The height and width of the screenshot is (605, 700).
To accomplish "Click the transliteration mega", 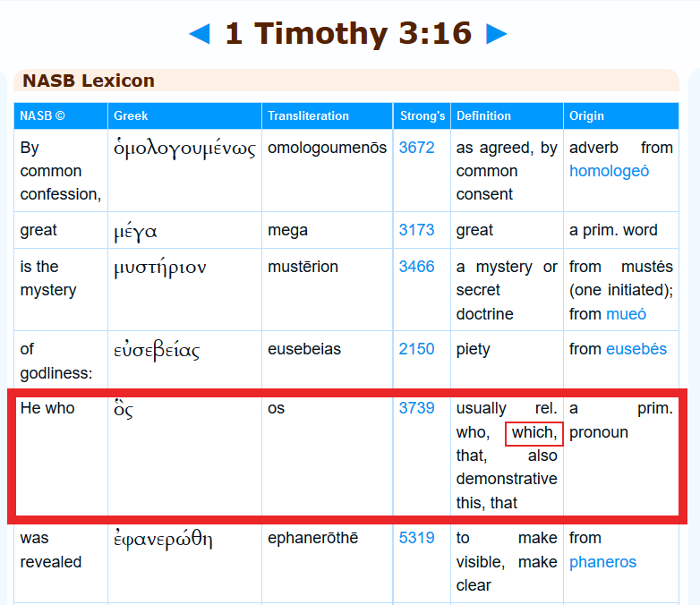I will (x=287, y=230).
